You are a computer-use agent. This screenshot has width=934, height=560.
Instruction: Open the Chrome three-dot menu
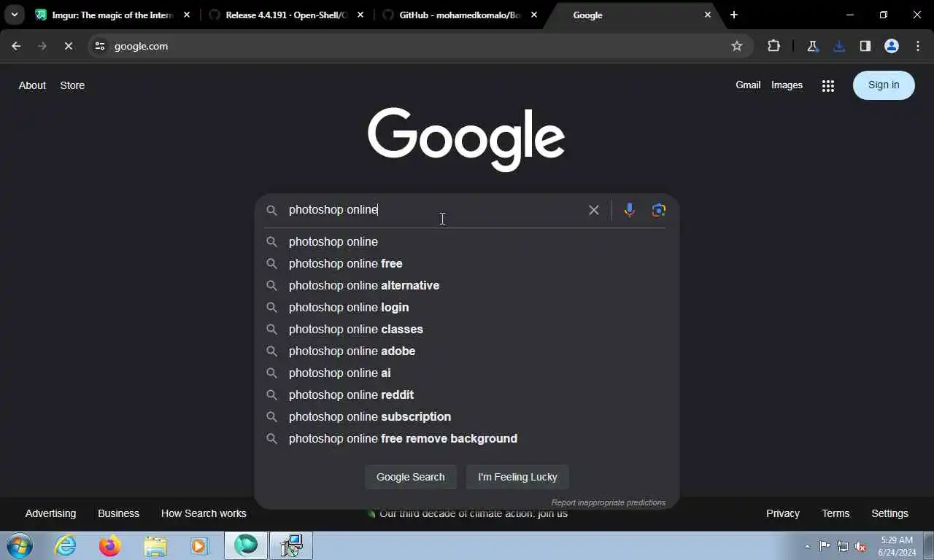click(x=918, y=46)
